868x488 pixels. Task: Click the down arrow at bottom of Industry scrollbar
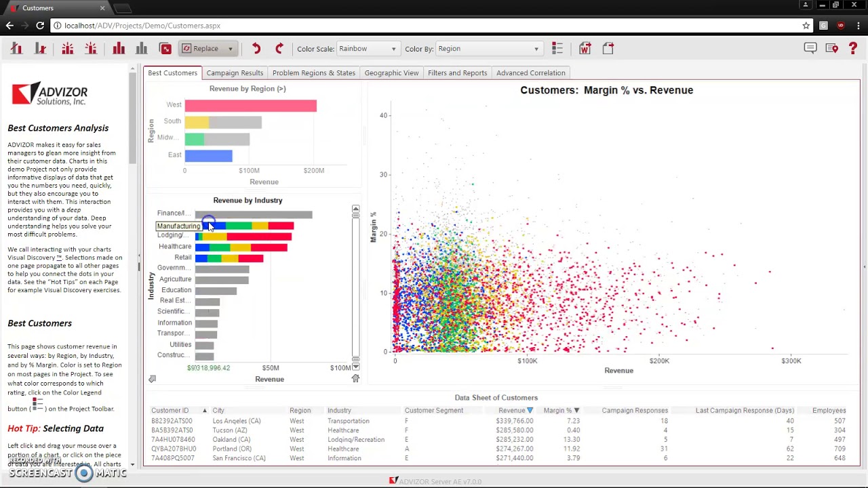point(355,367)
